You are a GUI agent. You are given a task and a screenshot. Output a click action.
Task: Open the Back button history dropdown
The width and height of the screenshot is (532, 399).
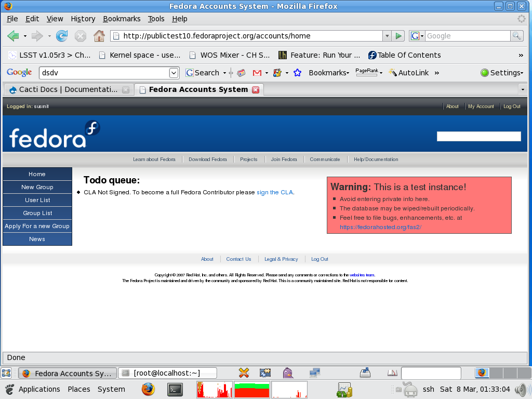(25, 36)
